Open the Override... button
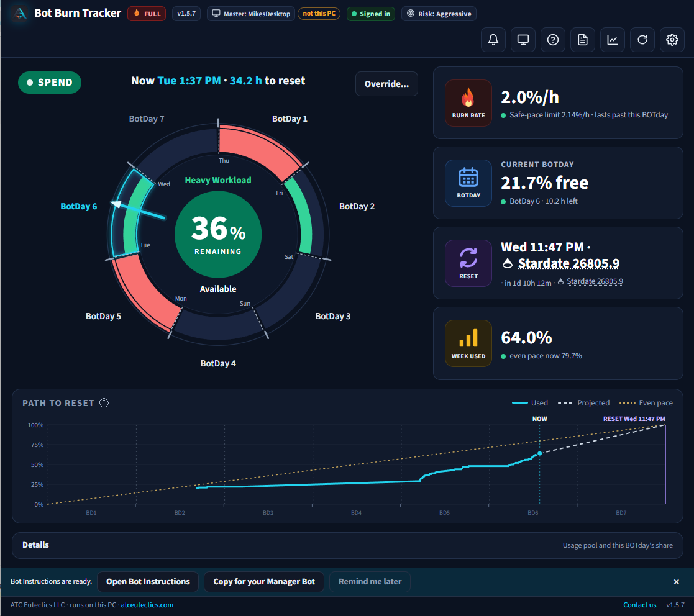 coord(387,84)
